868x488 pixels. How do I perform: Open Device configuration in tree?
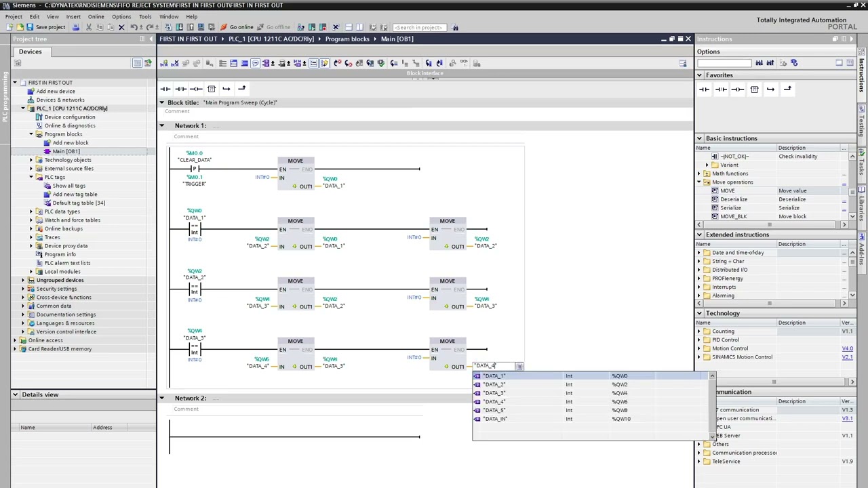pos(70,117)
